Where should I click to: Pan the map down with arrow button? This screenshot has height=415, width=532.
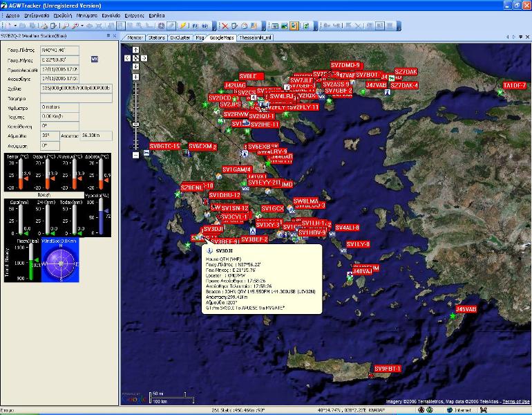135,66
